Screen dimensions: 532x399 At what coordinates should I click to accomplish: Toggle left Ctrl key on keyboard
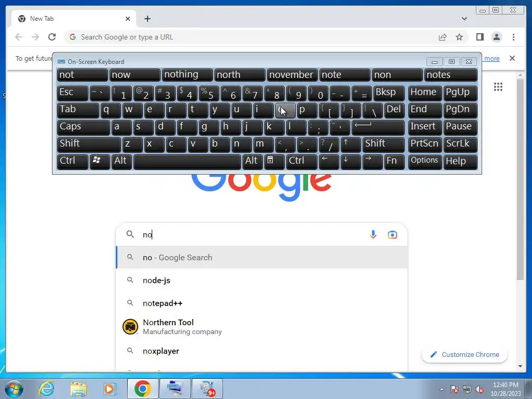[73, 162]
